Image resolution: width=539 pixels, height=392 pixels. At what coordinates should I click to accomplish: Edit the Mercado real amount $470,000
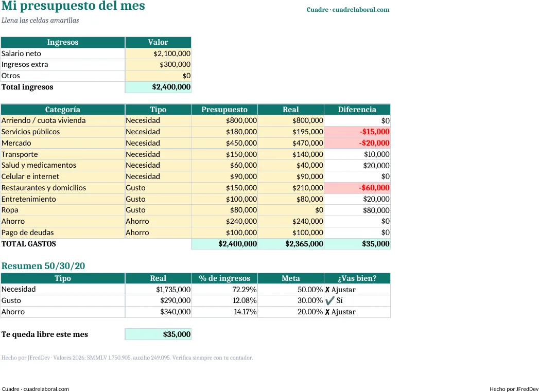(x=291, y=143)
